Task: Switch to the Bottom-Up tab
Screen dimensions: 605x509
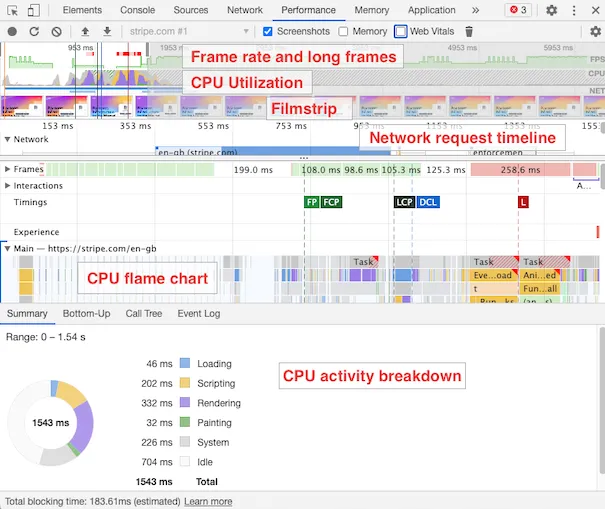Action: click(x=86, y=313)
